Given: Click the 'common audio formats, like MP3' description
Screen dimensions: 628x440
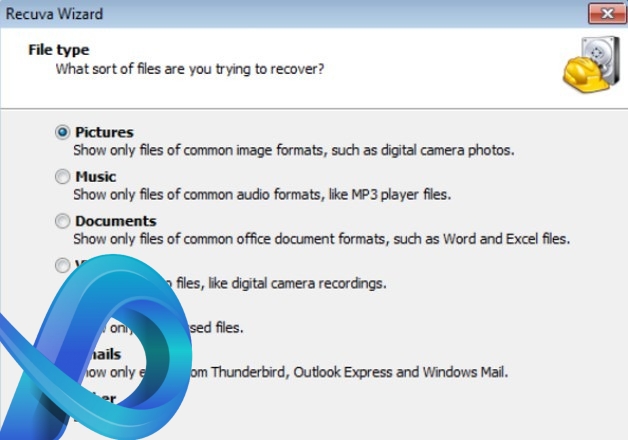Looking at the screenshot, I should 262,195.
